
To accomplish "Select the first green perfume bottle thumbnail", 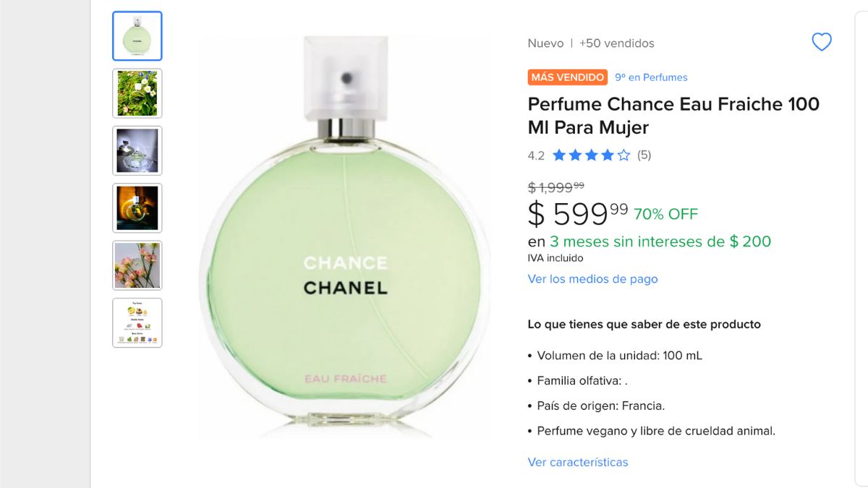I will click(x=137, y=36).
